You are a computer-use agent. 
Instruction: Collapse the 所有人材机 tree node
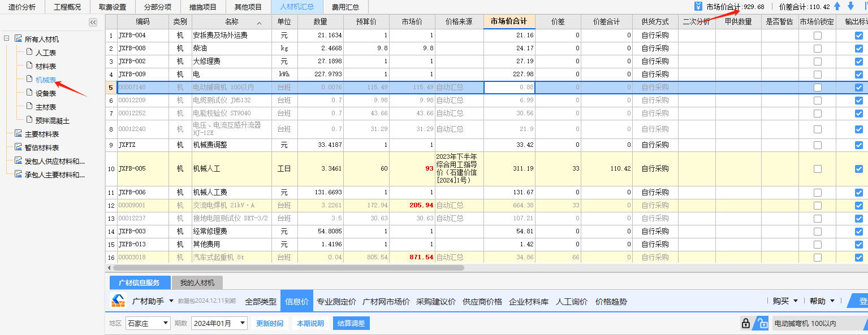tap(7, 39)
